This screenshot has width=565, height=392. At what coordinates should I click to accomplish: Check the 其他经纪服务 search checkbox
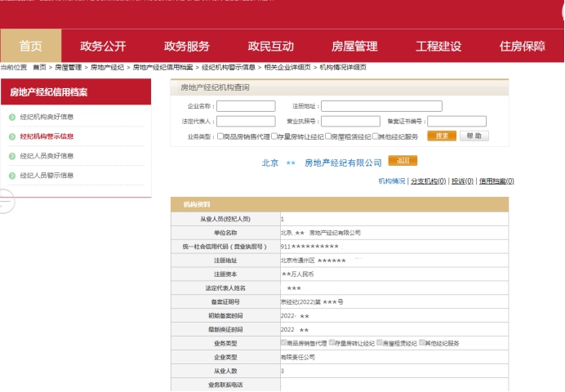[x=375, y=136]
